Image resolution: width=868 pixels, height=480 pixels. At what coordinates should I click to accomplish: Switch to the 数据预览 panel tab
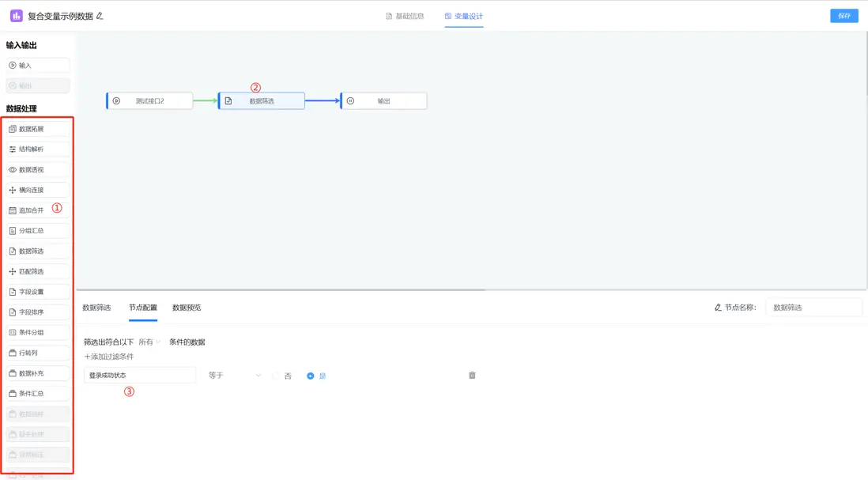click(187, 308)
